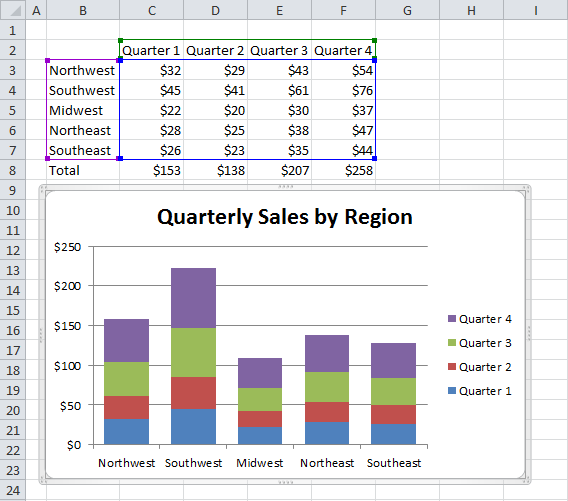
Task: Click the chart title Quarterly Sales by Region
Action: click(285, 217)
